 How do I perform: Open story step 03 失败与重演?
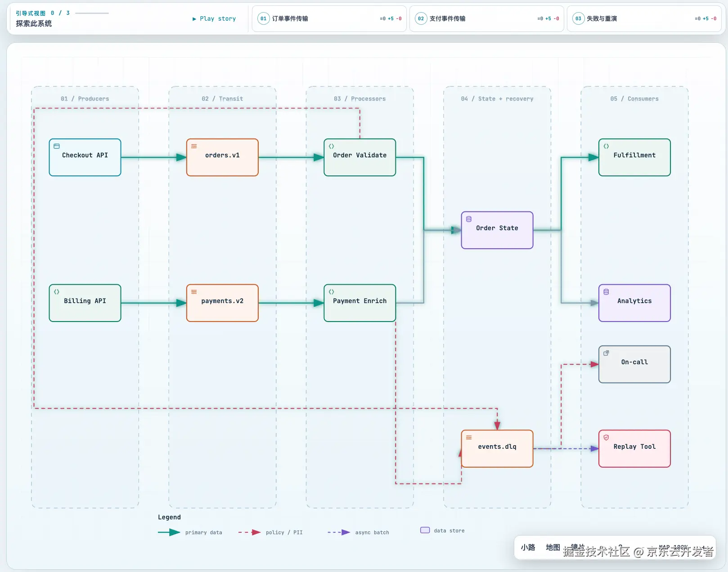[x=644, y=18]
